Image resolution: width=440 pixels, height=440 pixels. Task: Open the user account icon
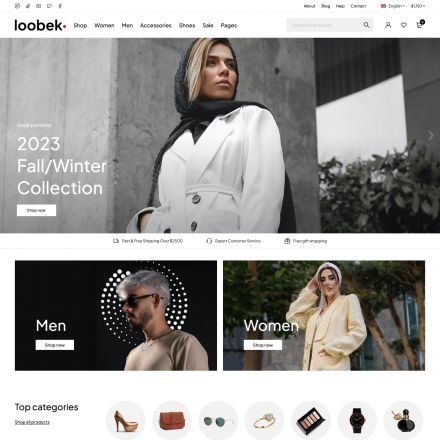pos(388,25)
